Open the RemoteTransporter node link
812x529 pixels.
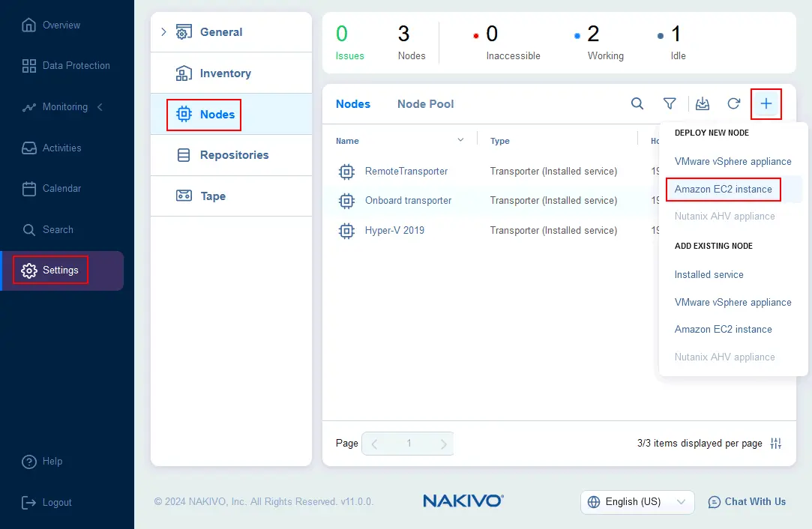click(406, 172)
